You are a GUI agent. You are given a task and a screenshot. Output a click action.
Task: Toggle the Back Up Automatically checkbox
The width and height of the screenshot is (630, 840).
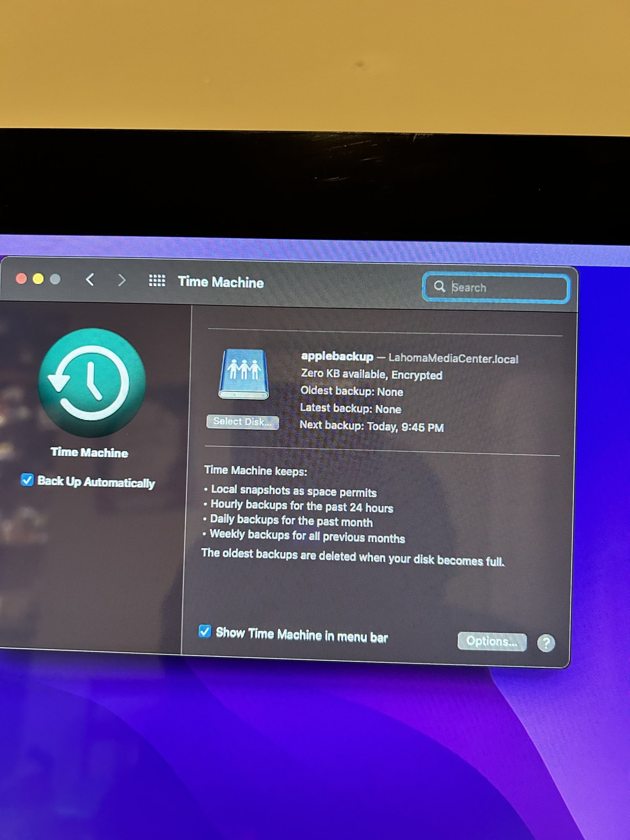[27, 480]
